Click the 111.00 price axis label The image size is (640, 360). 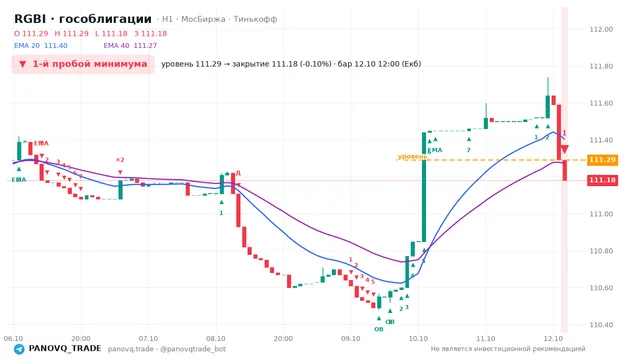(601, 214)
